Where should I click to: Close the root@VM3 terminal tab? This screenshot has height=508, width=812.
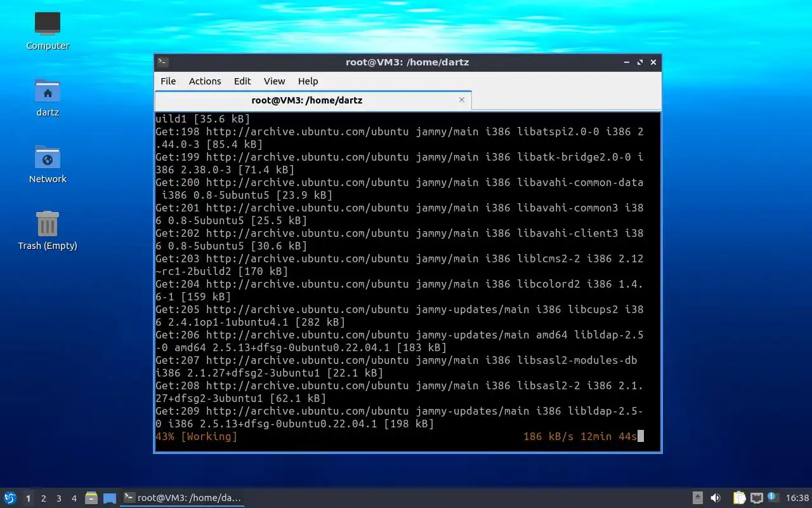tap(462, 100)
